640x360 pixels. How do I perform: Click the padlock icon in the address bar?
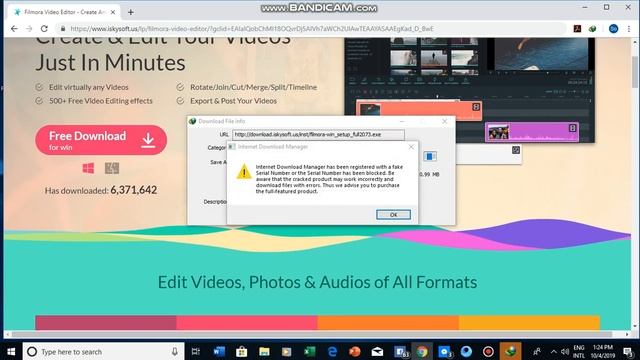tap(63, 29)
